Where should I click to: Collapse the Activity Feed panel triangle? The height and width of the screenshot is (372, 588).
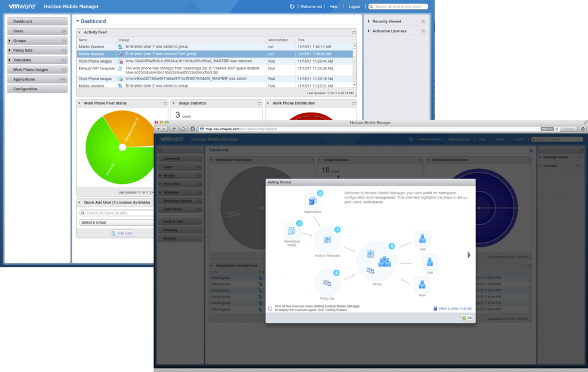point(79,32)
